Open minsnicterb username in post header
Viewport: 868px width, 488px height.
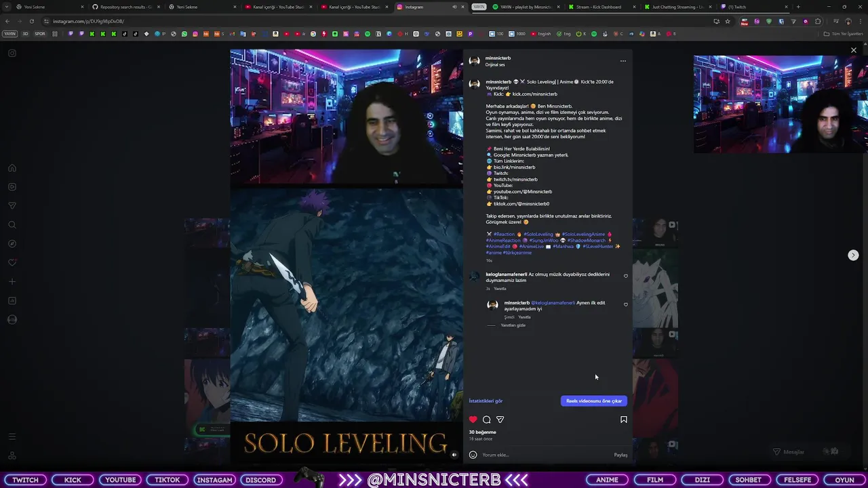click(x=498, y=58)
